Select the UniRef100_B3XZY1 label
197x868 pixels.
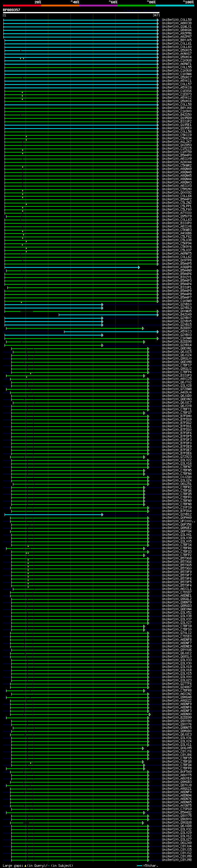click(176, 277)
